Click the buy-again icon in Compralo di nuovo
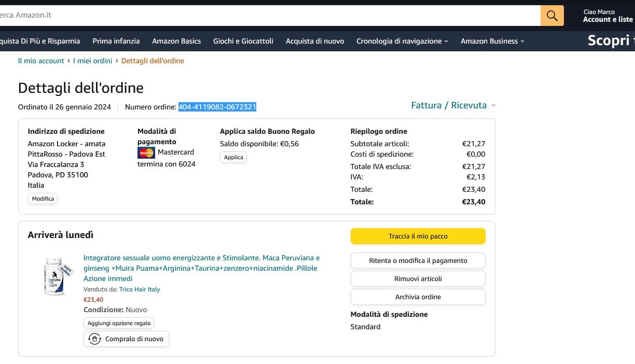 coord(95,339)
